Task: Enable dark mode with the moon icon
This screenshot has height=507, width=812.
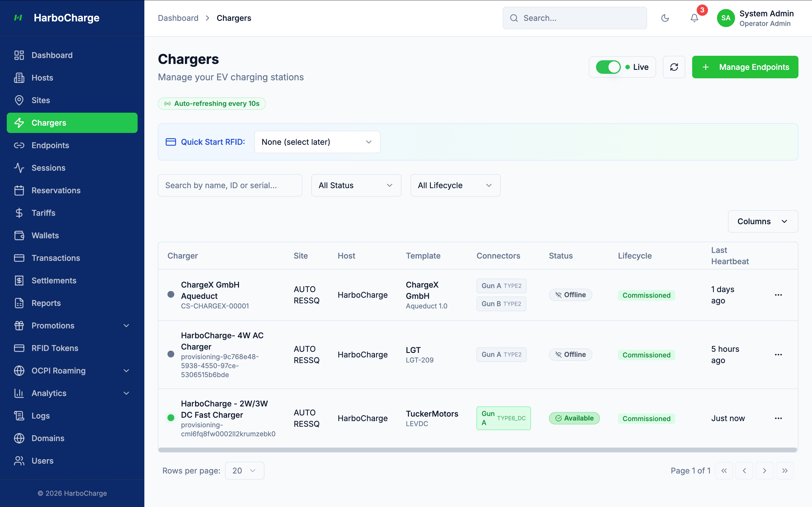Action: [665, 18]
